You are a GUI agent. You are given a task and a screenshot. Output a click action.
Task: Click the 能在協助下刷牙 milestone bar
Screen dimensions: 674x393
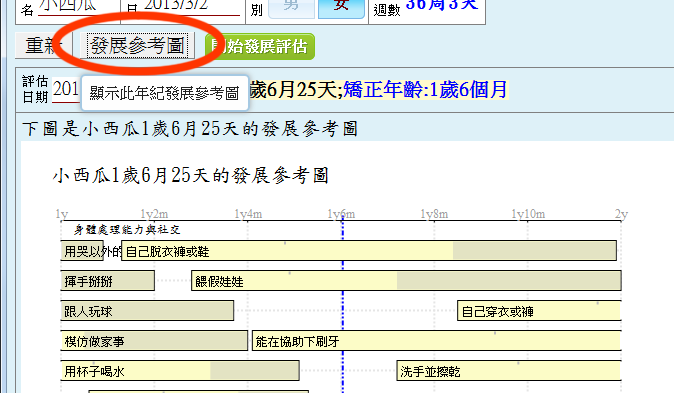pos(437,341)
